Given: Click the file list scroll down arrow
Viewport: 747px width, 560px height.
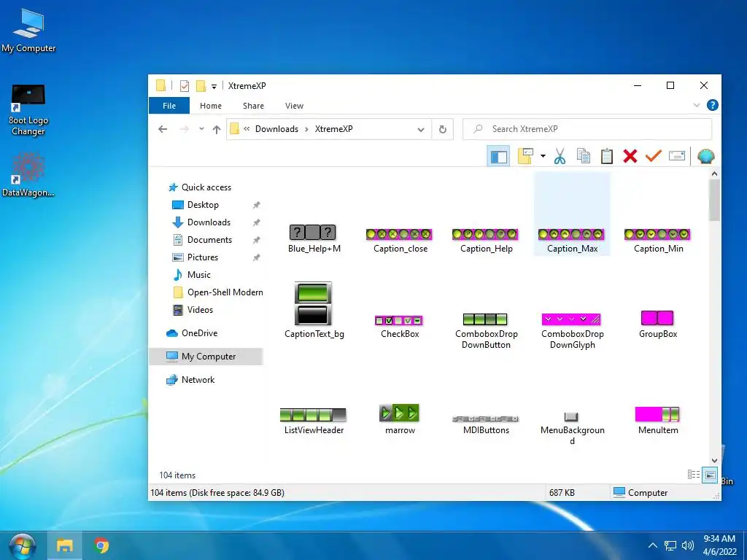Looking at the screenshot, I should tap(714, 461).
